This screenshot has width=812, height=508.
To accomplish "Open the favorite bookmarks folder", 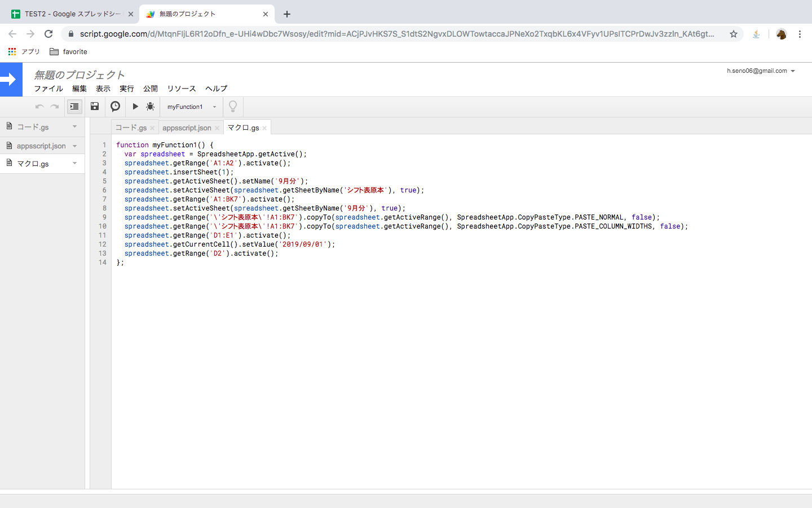I will click(68, 51).
